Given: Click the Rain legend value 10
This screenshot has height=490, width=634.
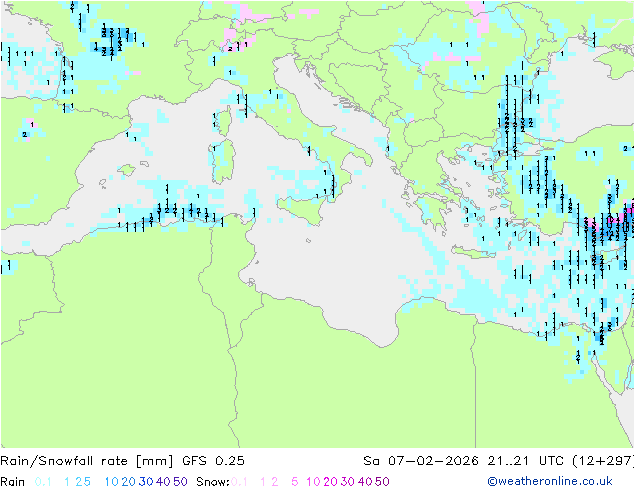Looking at the screenshot, I should (111, 482).
